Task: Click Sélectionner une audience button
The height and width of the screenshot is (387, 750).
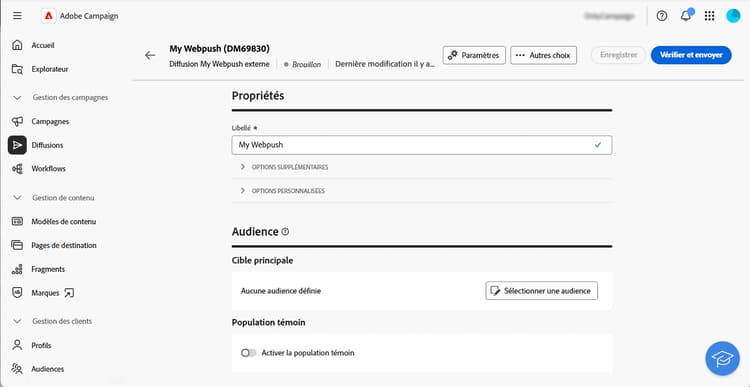Action: click(x=541, y=290)
